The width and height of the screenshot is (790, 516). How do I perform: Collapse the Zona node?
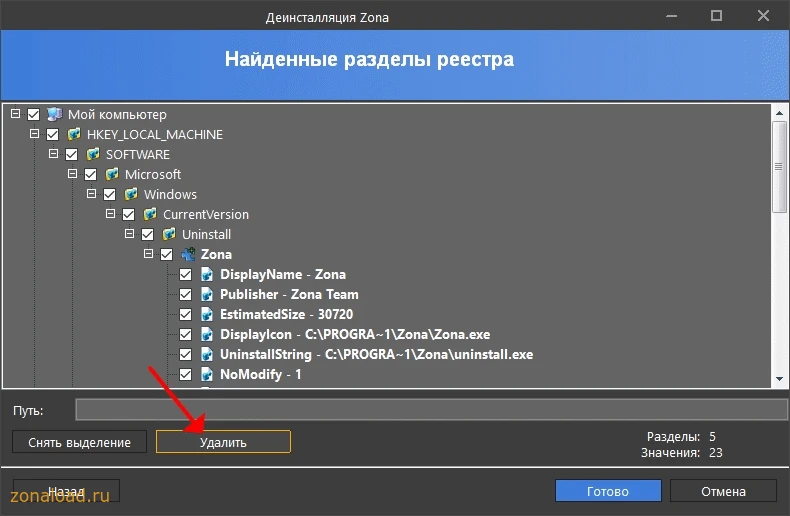[x=148, y=253]
